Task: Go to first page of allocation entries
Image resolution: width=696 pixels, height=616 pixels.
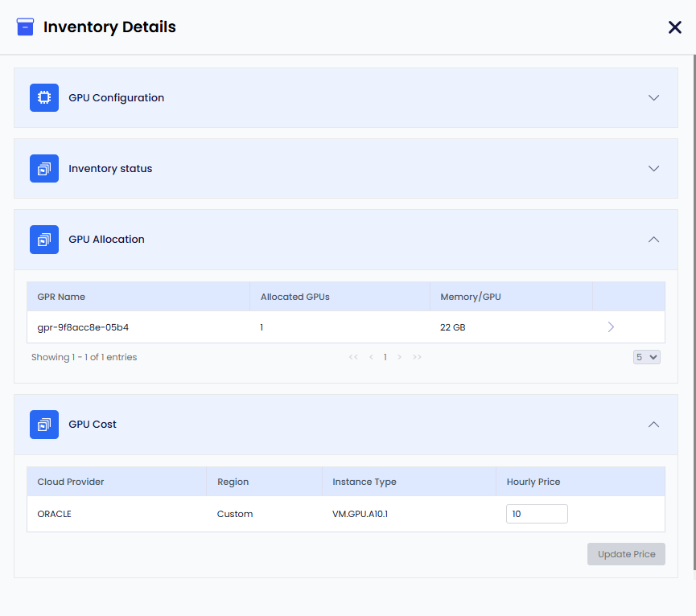Action: coord(353,357)
